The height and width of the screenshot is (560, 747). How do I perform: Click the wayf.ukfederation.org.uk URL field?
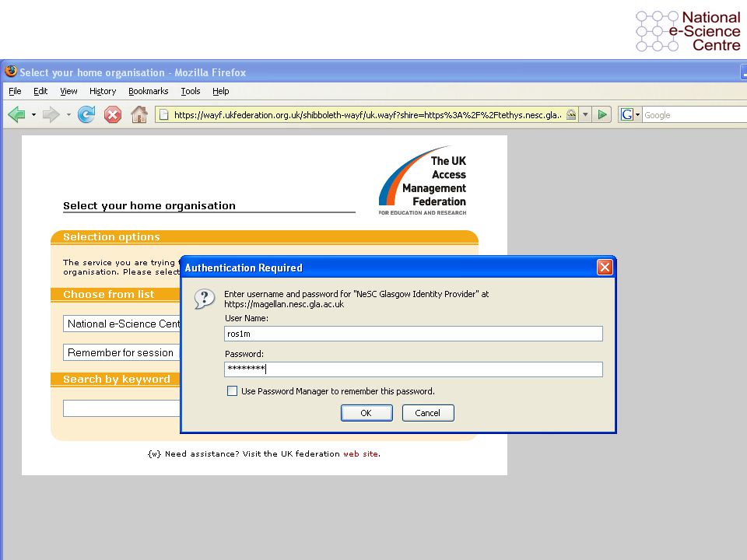tap(367, 115)
